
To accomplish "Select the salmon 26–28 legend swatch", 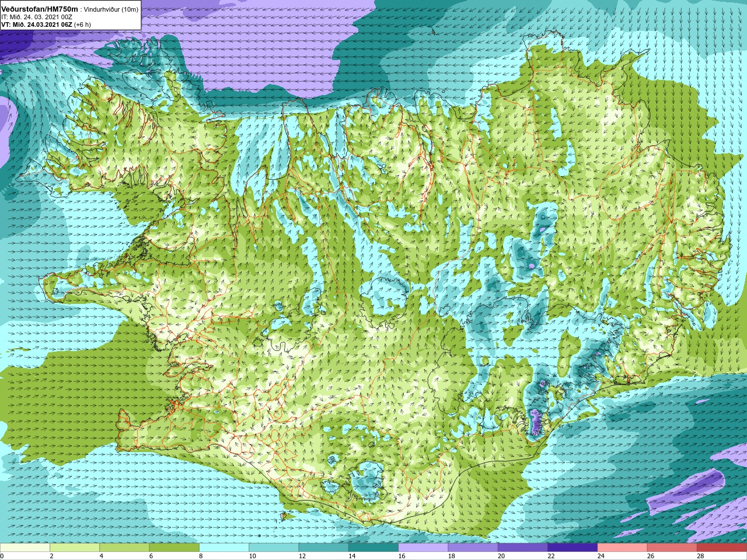I will click(x=672, y=548).
